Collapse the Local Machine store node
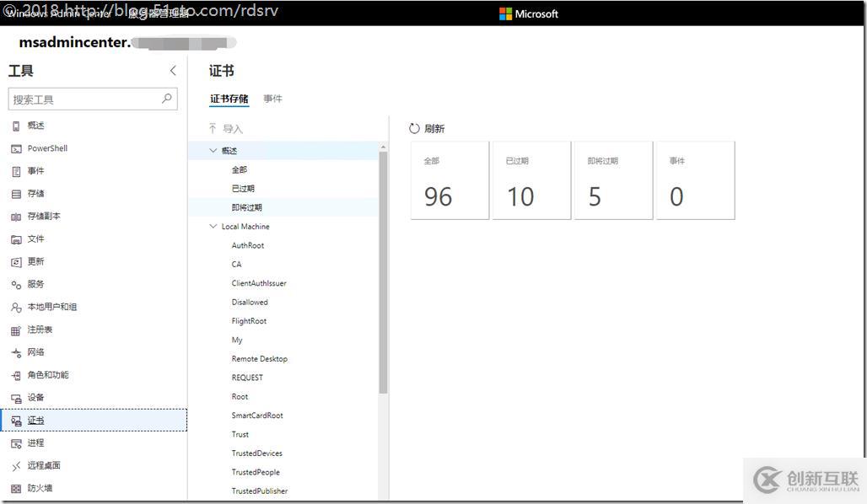The height and width of the screenshot is (504, 867). [213, 226]
